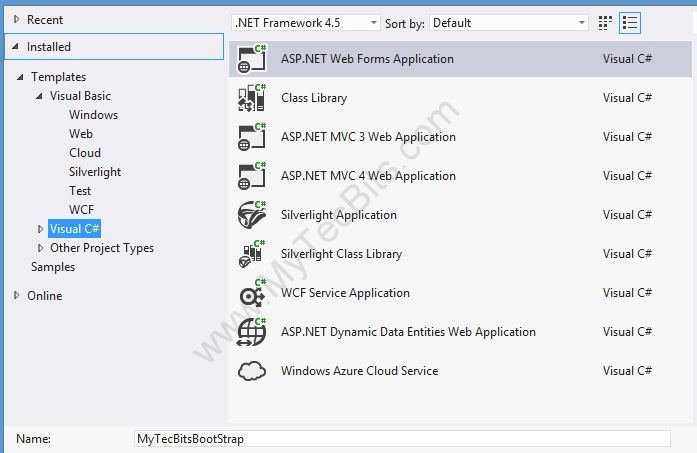Expand the Recent section arrow
Image resolution: width=697 pixels, height=453 pixels.
(16, 19)
